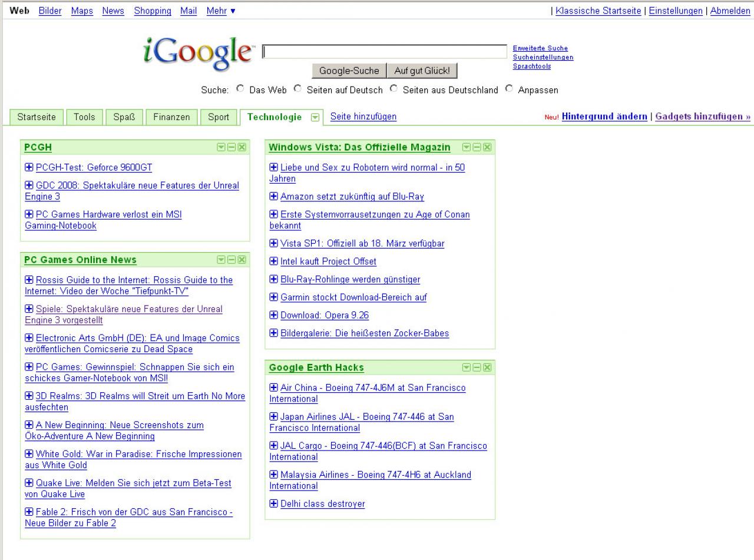The width and height of the screenshot is (754, 560).
Task: Expand the GDC 2008 Unreal Engine 3 entry
Action: (29, 185)
